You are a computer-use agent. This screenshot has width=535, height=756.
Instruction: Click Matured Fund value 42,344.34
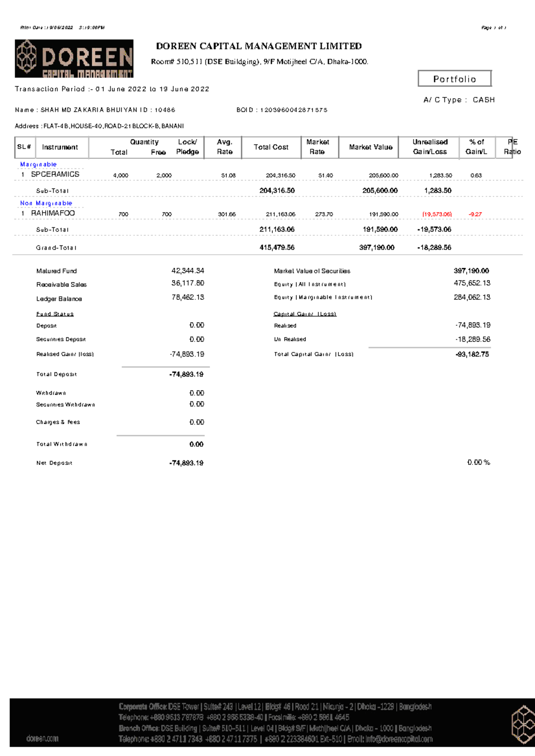point(188,271)
